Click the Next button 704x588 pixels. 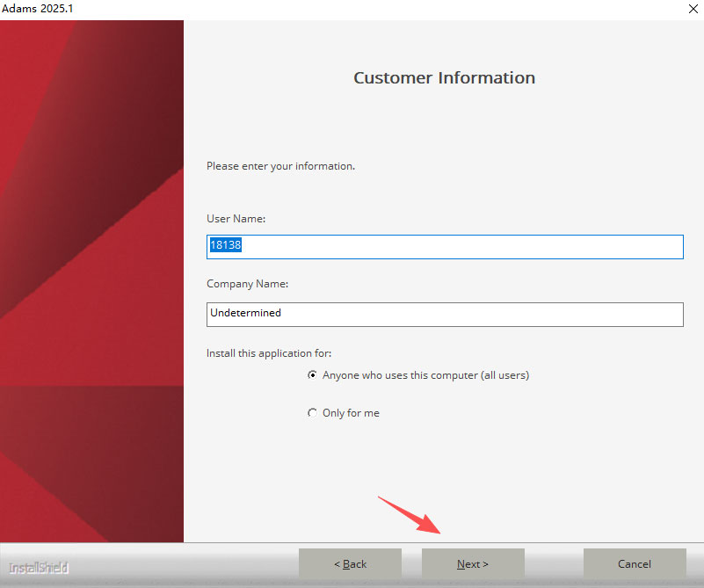tap(473, 563)
